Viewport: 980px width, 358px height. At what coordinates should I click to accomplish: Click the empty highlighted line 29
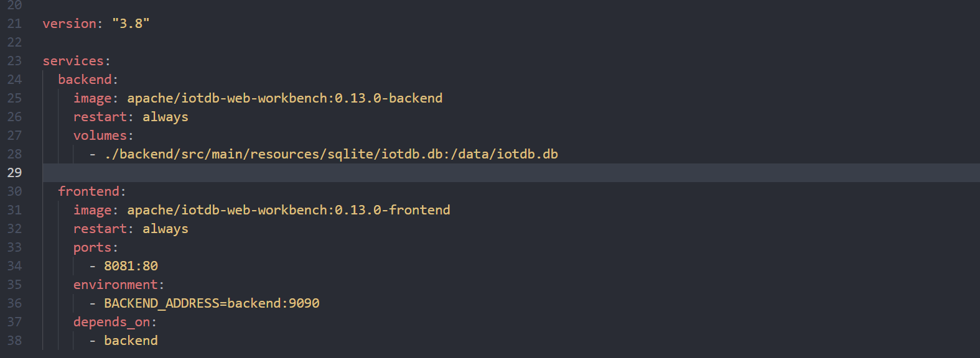click(510, 173)
